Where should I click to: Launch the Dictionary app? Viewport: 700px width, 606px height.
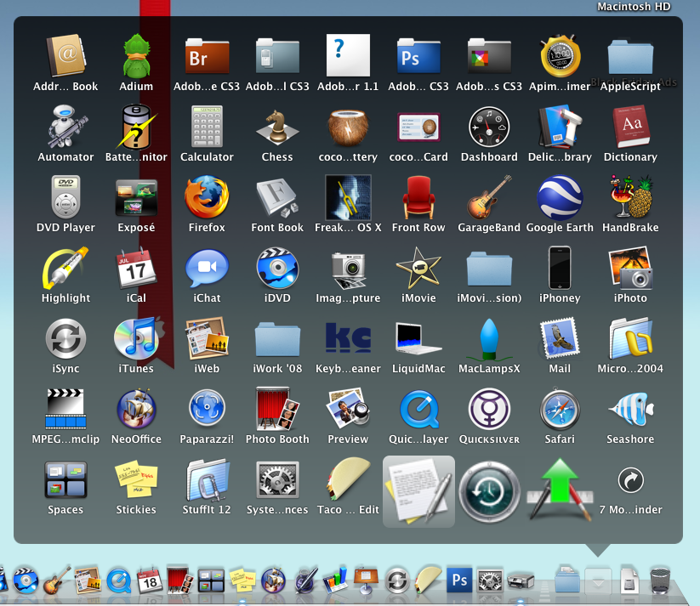tap(630, 127)
